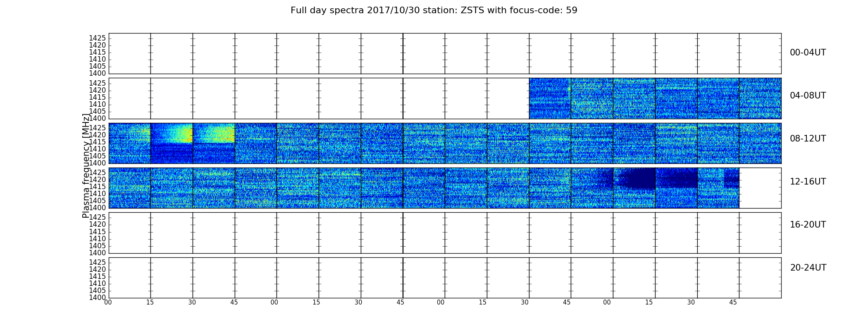Viewport: 868px width, 331px height.
Task: Click the 1400 tick label of 00-04UT panel
Action: click(98, 73)
